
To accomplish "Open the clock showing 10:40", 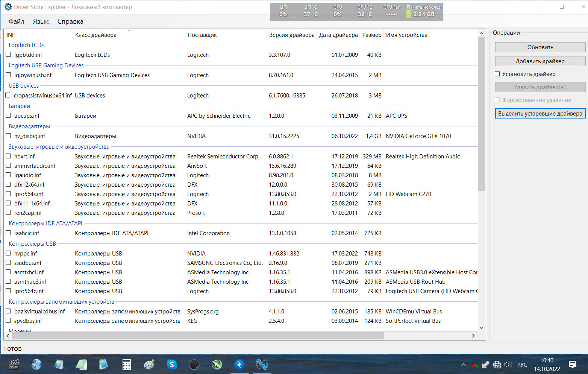I will pyautogui.click(x=547, y=360).
